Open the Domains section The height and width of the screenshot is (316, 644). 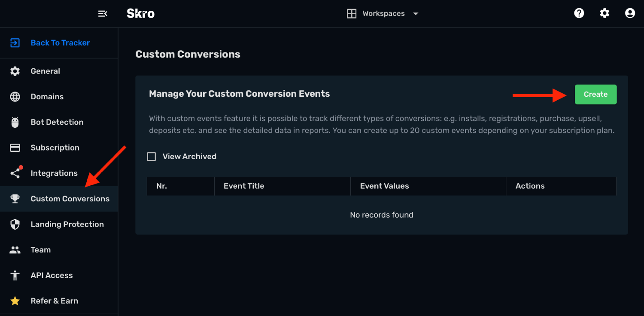click(59, 97)
